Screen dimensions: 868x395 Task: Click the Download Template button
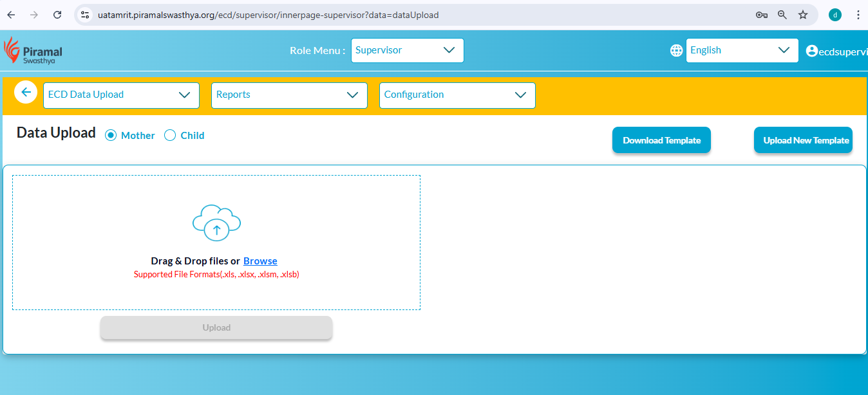tap(661, 140)
